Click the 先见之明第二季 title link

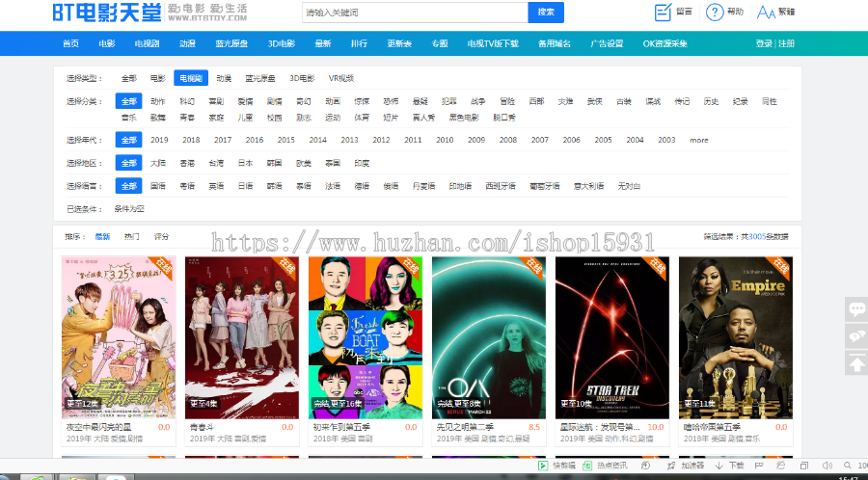tap(465, 427)
